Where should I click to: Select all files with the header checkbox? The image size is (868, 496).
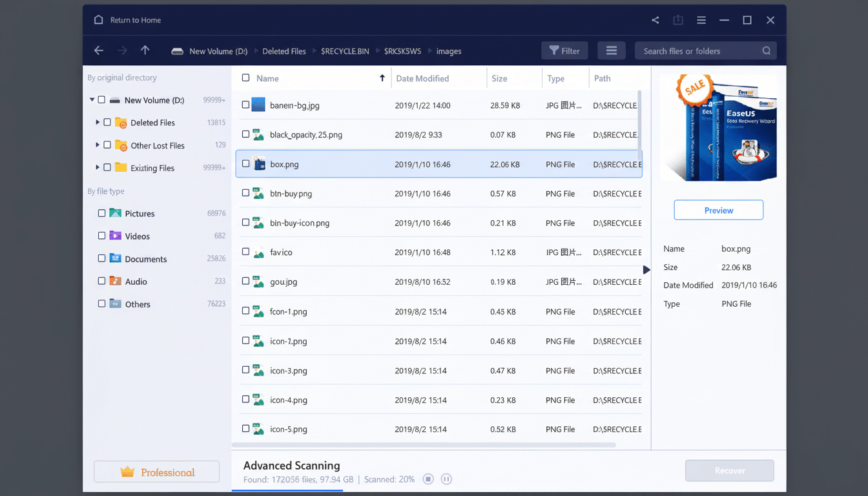click(245, 76)
